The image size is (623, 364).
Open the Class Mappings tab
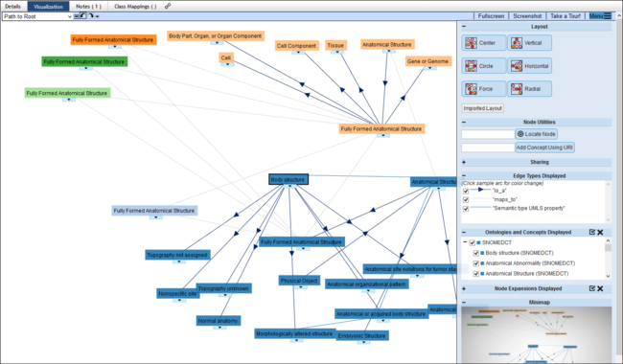[x=135, y=7]
